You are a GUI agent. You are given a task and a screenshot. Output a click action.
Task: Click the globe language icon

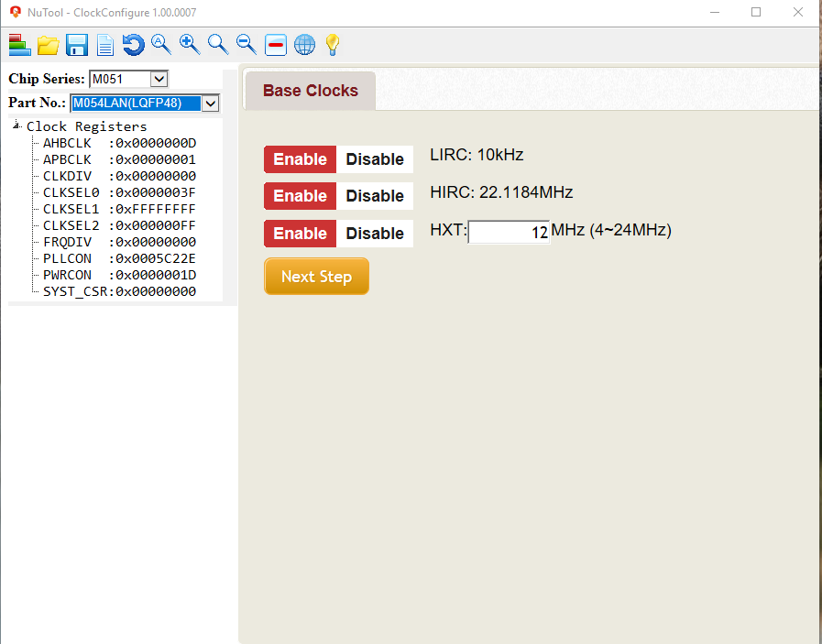tap(304, 44)
